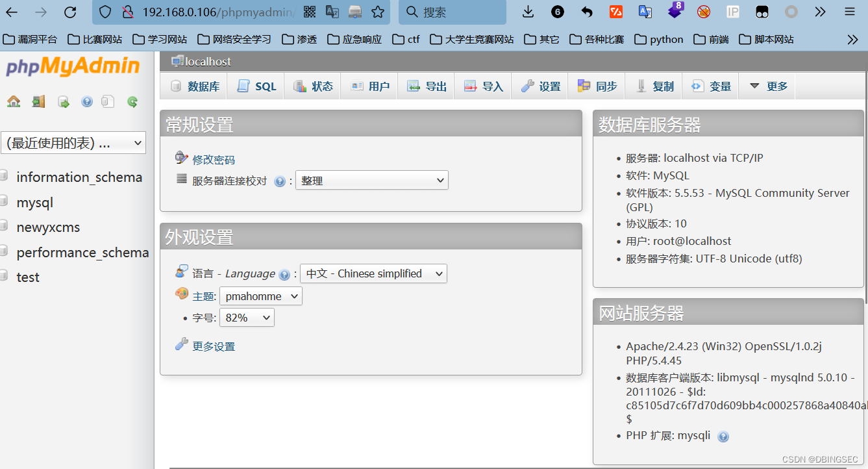Click help icon next to Language label
868x469 pixels.
(284, 275)
